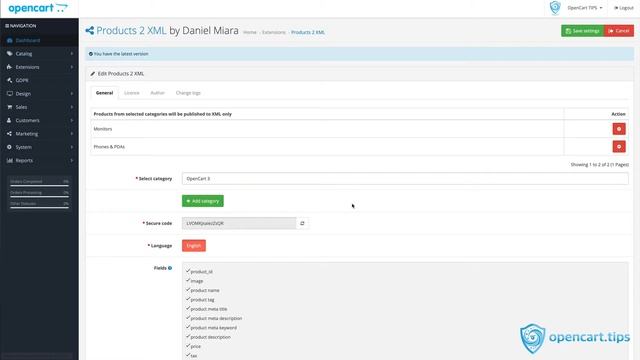640x360 pixels.
Task: Toggle the product meta description checkbox
Action: (188, 318)
